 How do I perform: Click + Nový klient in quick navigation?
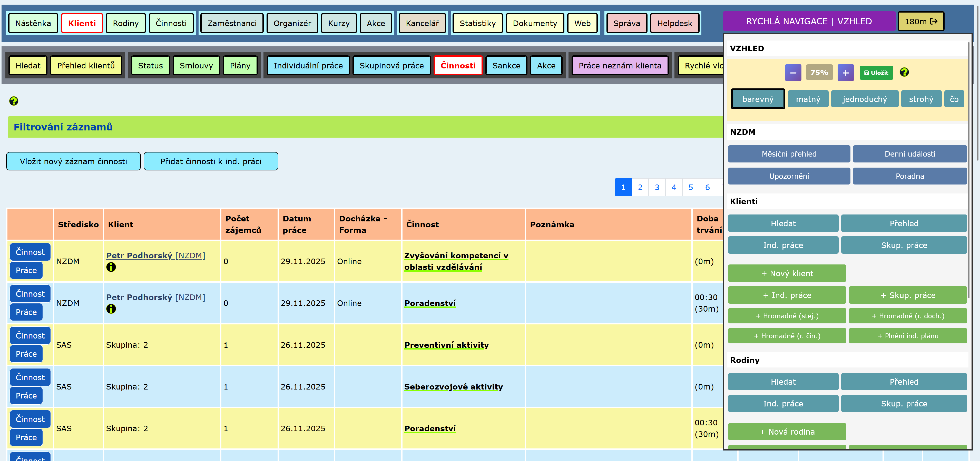point(787,273)
